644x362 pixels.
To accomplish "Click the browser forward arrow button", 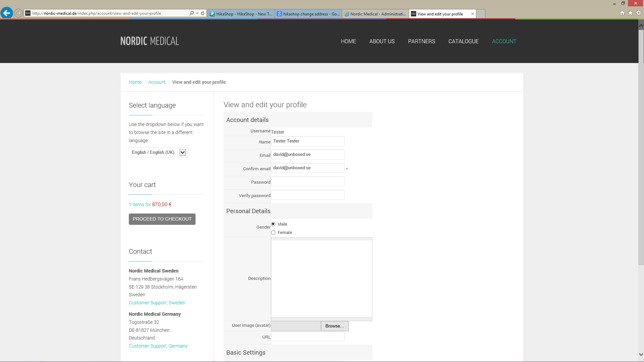I will click(x=18, y=13).
